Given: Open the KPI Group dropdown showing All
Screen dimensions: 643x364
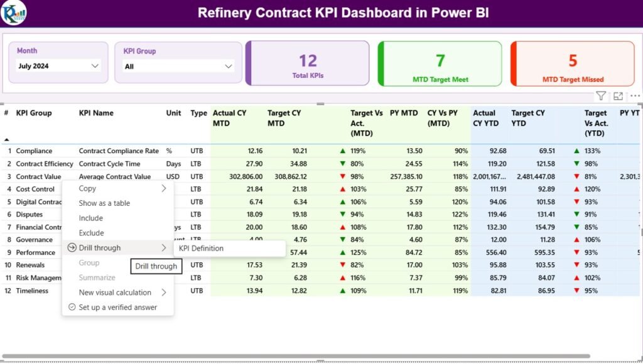Looking at the screenshot, I should 178,67.
